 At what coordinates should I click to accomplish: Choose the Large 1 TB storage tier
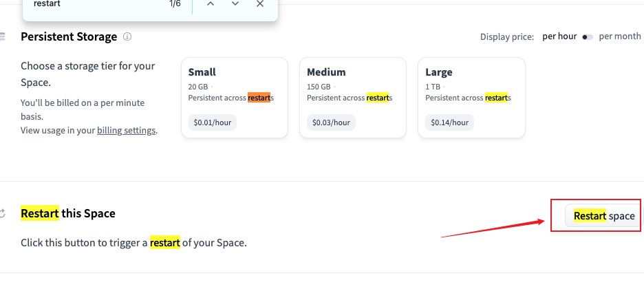471,97
